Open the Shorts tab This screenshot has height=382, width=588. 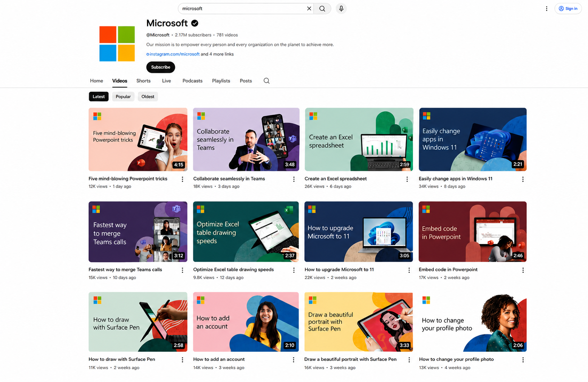click(x=143, y=81)
